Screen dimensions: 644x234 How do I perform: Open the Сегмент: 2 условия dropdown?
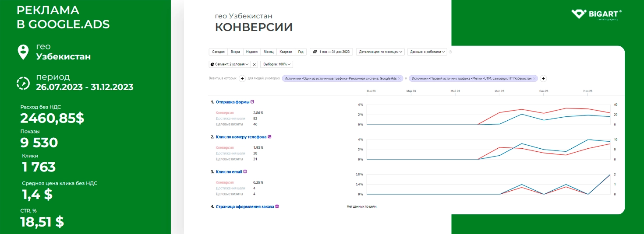230,64
